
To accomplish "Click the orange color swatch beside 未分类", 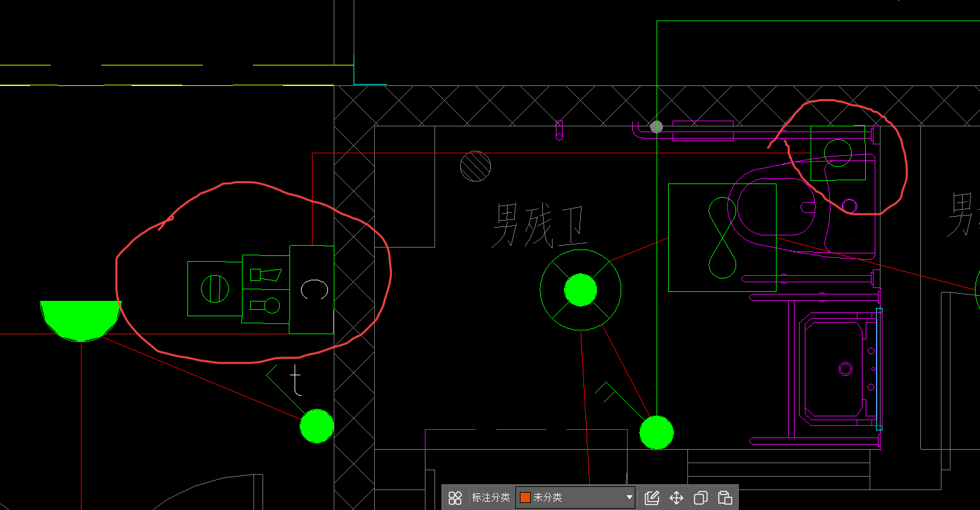I will coord(525,498).
